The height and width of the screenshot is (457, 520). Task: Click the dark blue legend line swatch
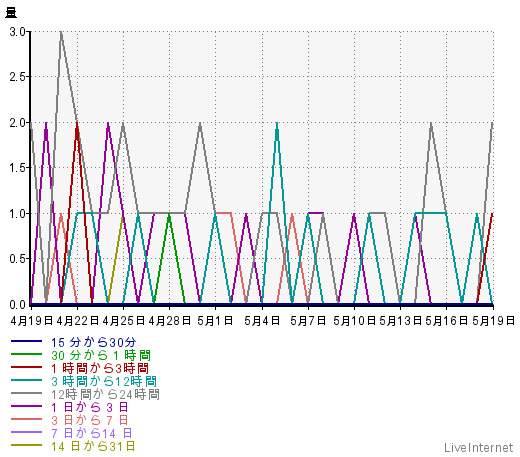coord(26,341)
